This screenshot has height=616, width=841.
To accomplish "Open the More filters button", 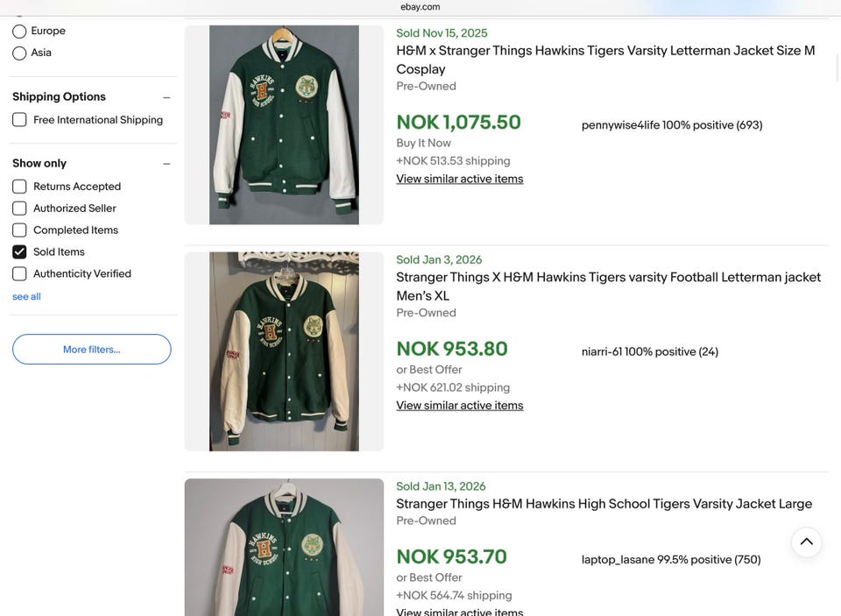I will [91, 350].
